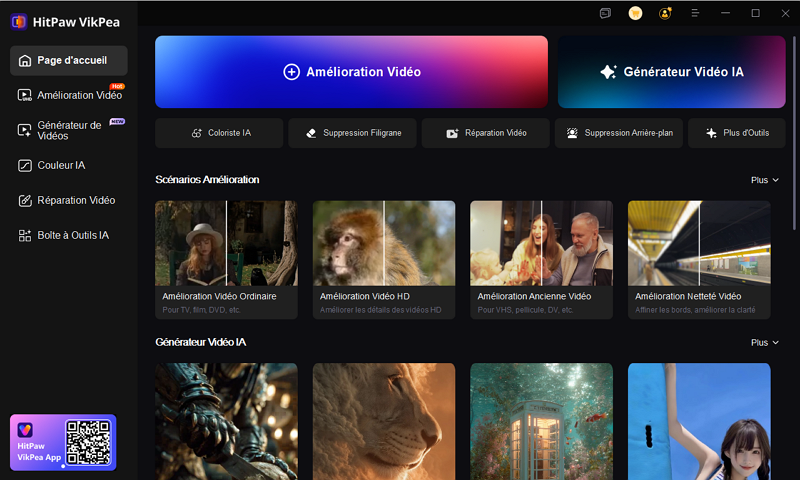Viewport: 800px width, 480px height.
Task: Click the task list icon in title bar
Action: 605,13
